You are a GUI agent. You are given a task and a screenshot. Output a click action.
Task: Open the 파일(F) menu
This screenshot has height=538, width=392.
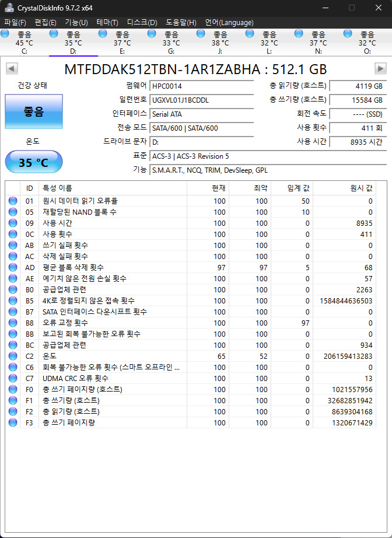click(15, 23)
